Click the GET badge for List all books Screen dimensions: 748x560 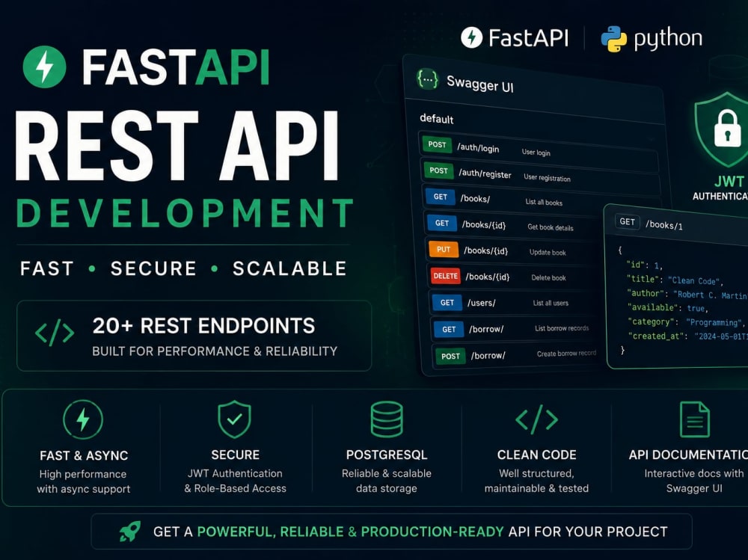point(441,197)
